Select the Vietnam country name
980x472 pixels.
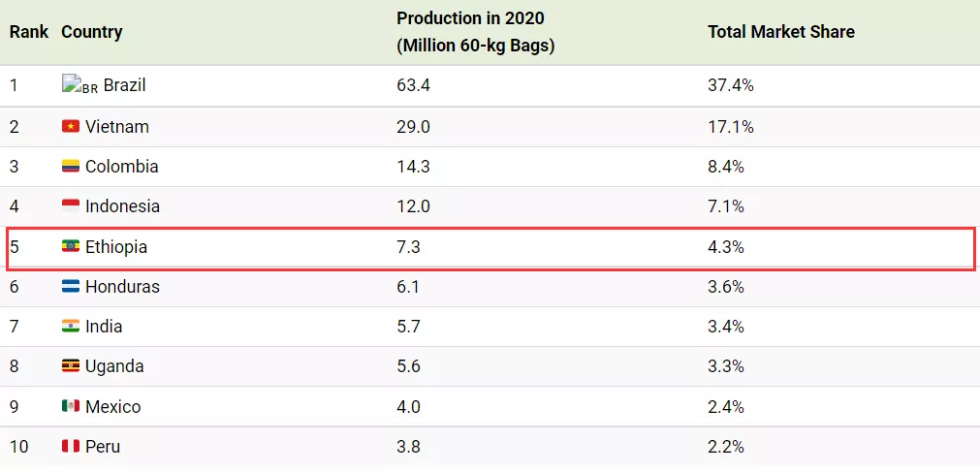coord(117,127)
